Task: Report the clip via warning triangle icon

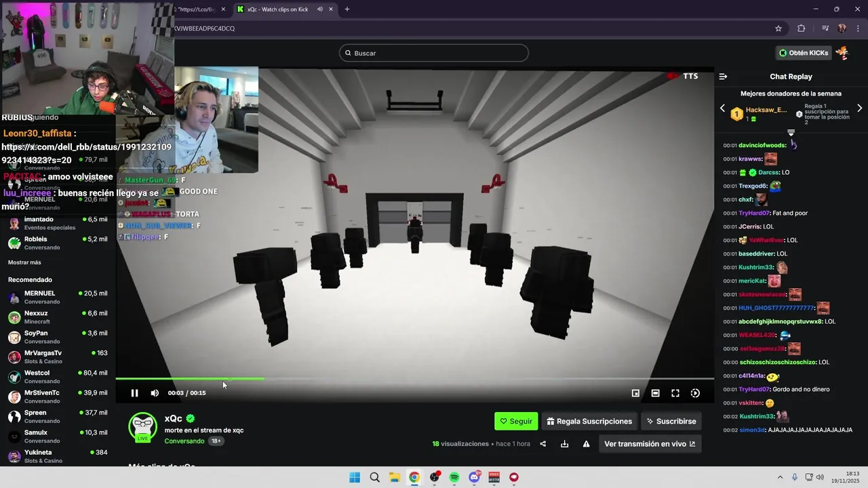Action: pyautogui.click(x=586, y=444)
